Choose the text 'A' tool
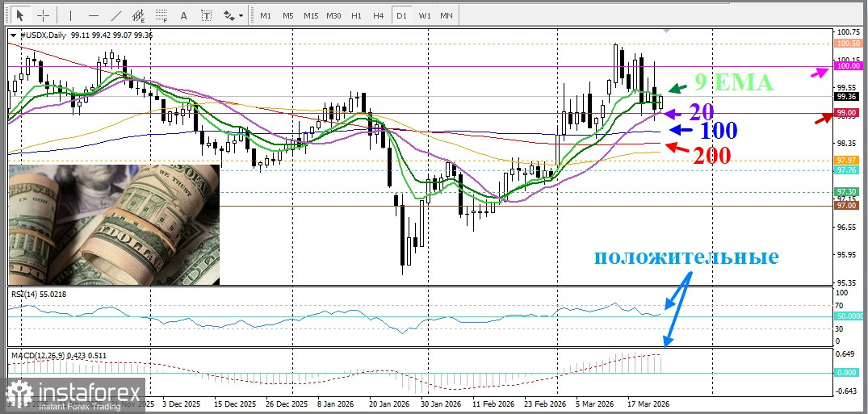The width and height of the screenshot is (868, 414). [x=184, y=15]
